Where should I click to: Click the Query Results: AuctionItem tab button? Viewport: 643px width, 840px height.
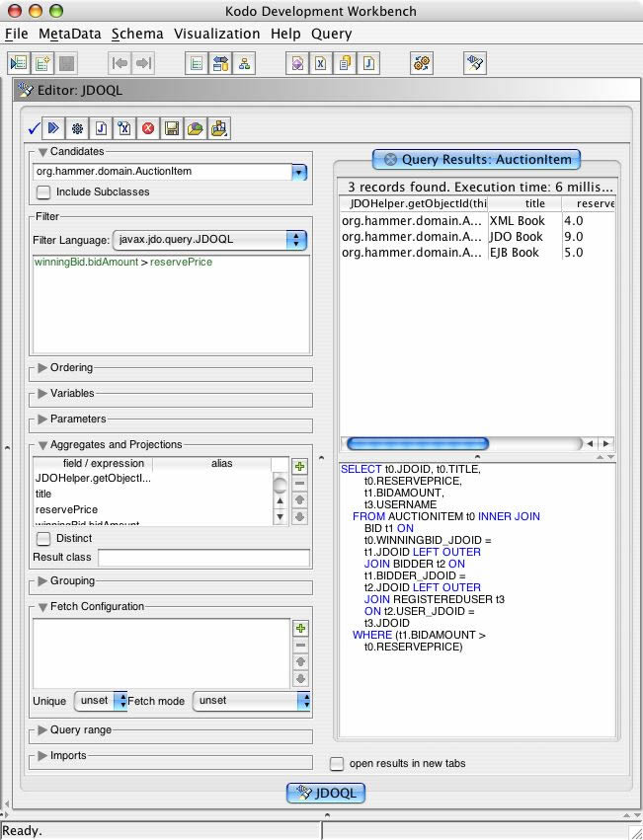tap(476, 159)
